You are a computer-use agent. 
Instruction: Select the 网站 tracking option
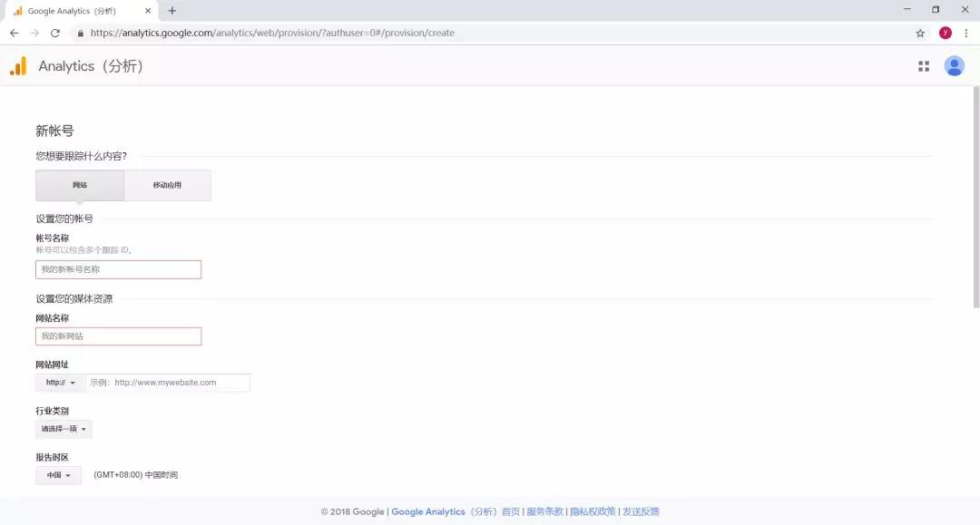point(80,184)
